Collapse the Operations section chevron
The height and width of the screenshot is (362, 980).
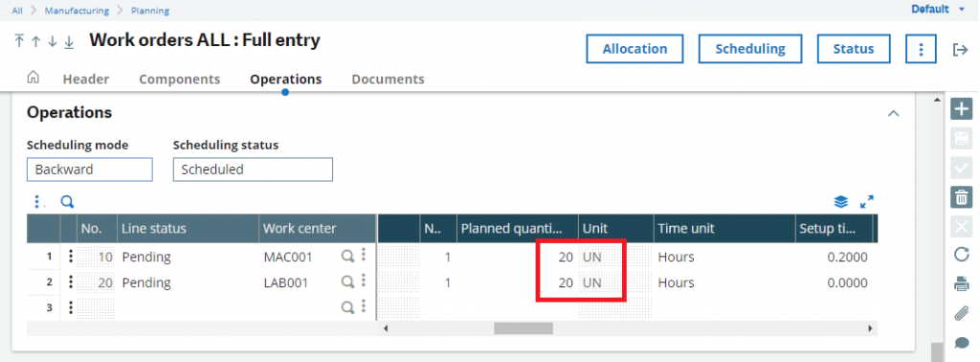[x=894, y=113]
